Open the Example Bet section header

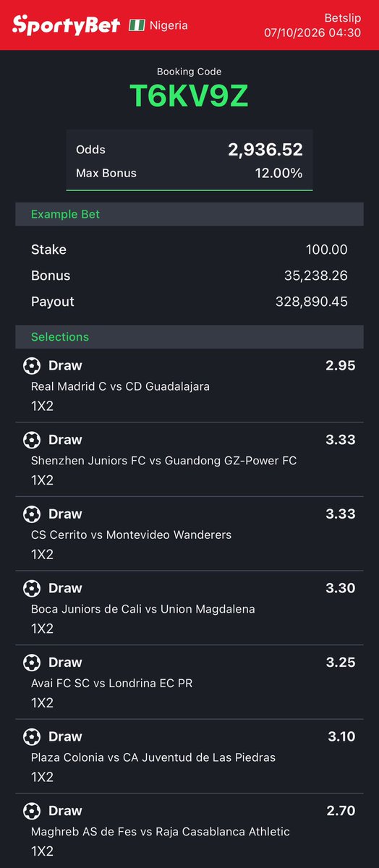(x=189, y=214)
